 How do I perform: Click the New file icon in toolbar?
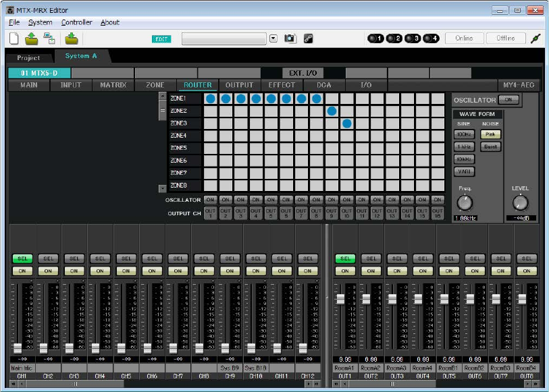pos(14,38)
